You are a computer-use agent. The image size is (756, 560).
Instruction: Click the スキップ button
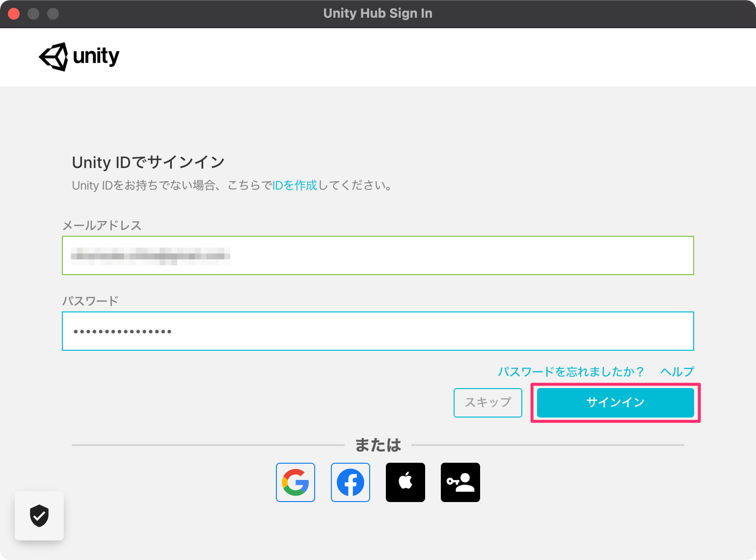click(x=488, y=403)
